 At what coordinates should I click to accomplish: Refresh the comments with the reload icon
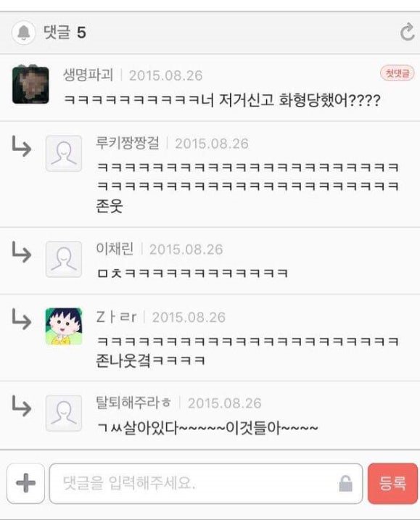pyautogui.click(x=407, y=32)
